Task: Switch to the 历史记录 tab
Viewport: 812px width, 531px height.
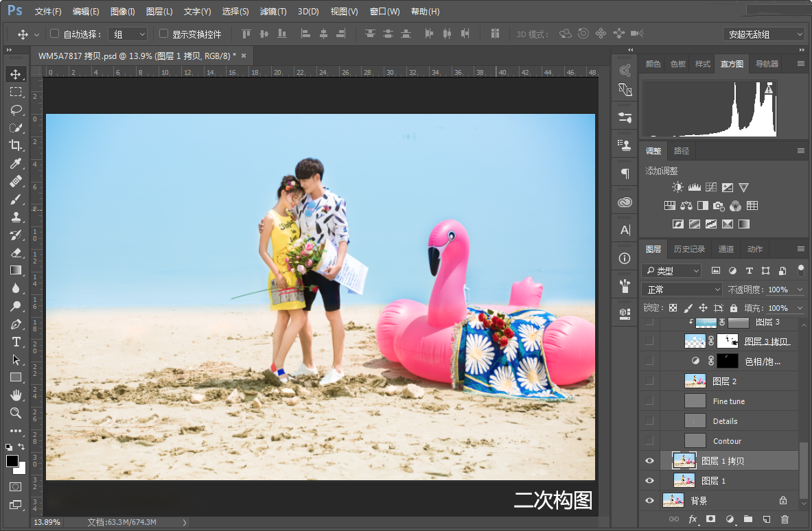Action: click(x=689, y=249)
